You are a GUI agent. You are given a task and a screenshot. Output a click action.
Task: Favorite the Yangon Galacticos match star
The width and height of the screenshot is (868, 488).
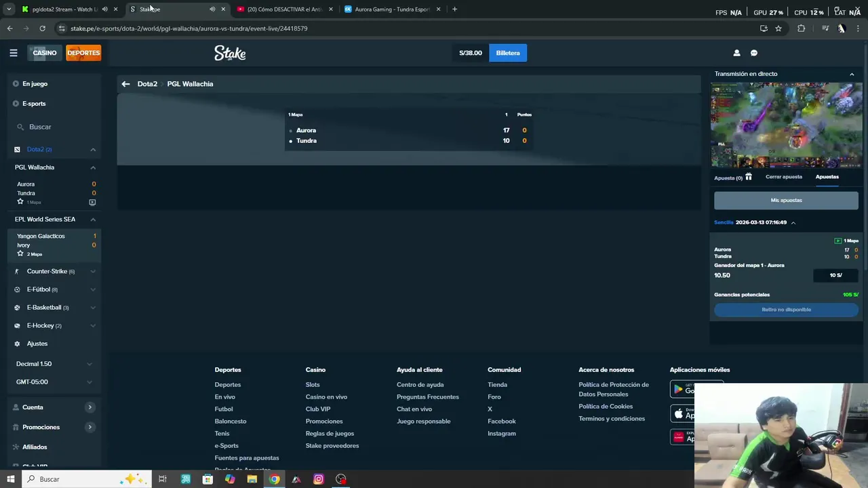20,253
